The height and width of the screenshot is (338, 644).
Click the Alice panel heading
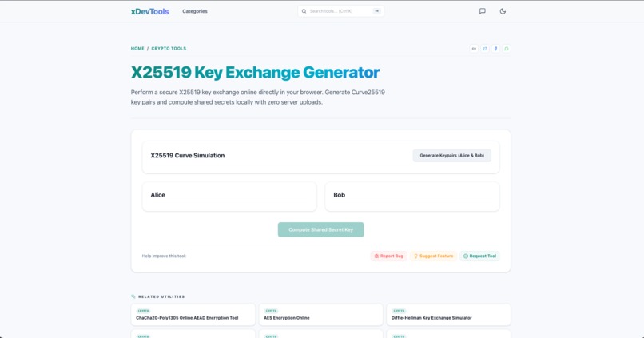pos(157,195)
